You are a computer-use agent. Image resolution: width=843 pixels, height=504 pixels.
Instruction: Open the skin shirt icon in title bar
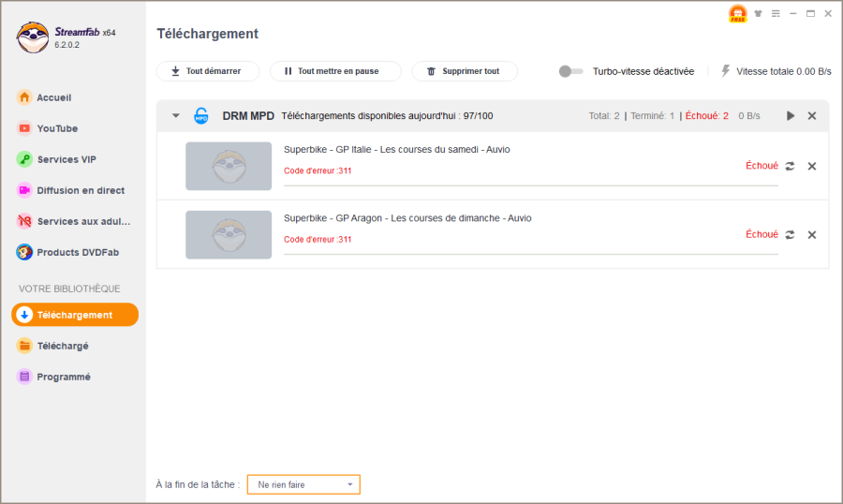[758, 13]
